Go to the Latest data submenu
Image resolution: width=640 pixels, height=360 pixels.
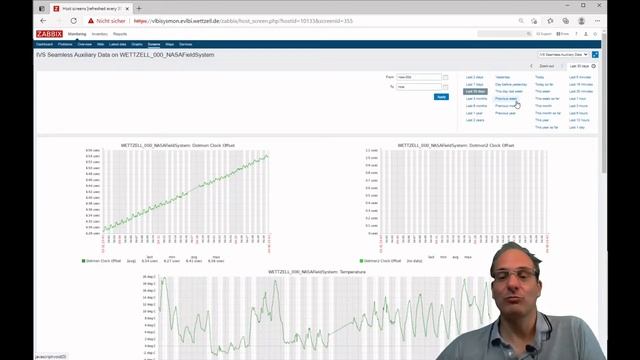tap(118, 44)
